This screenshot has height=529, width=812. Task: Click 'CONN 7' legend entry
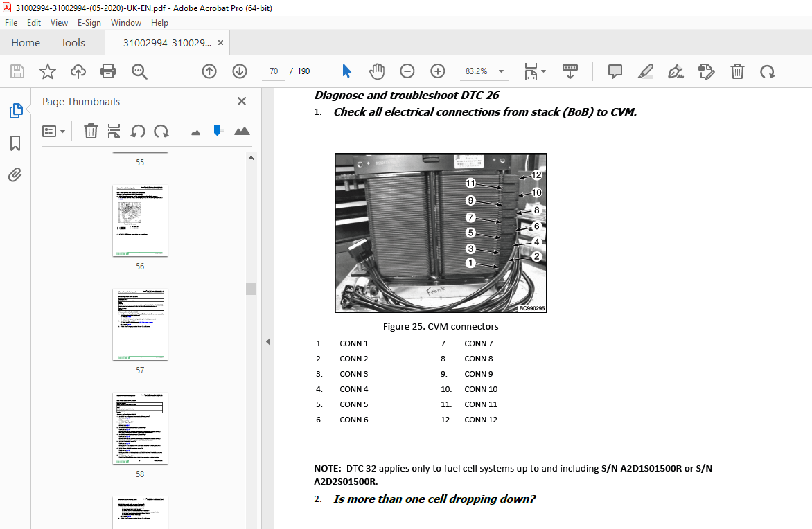[x=479, y=343]
